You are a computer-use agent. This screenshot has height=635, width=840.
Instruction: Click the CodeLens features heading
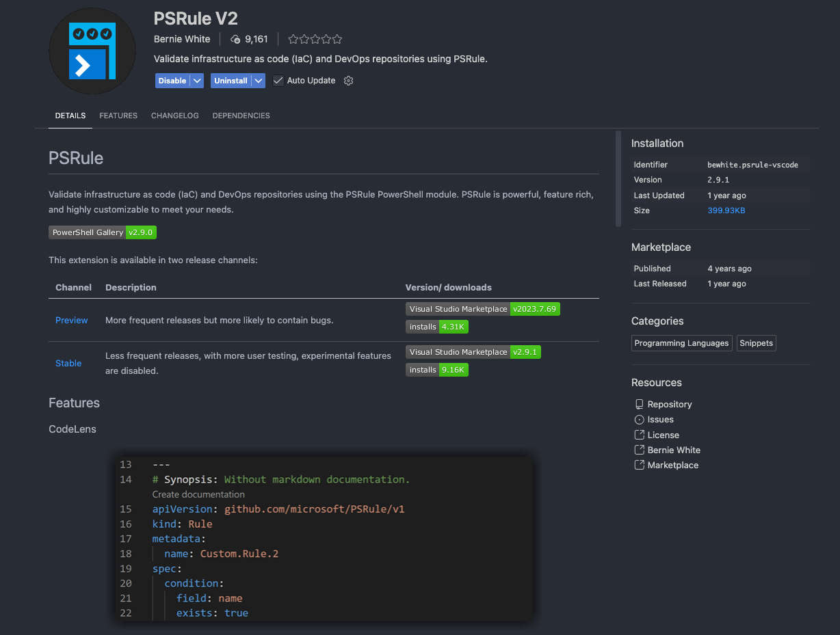73,429
